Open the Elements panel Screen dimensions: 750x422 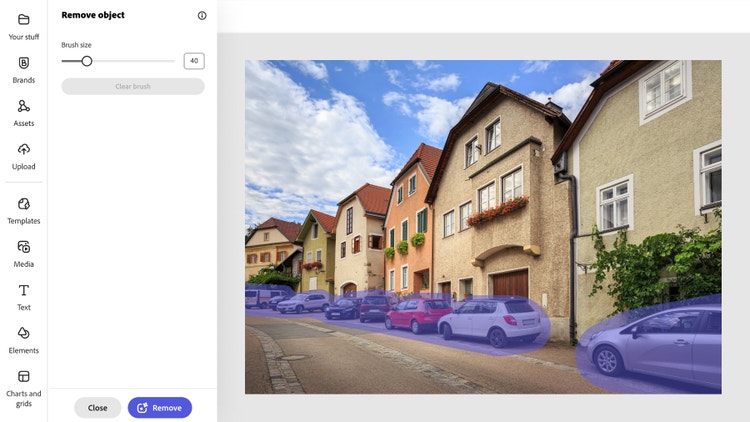(x=23, y=340)
